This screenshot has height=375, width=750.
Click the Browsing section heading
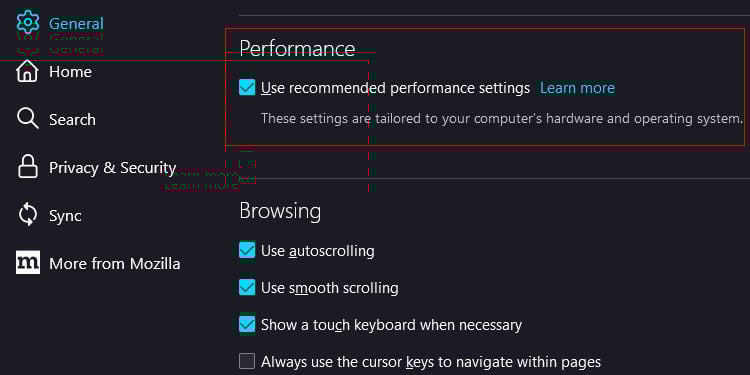pyautogui.click(x=280, y=211)
